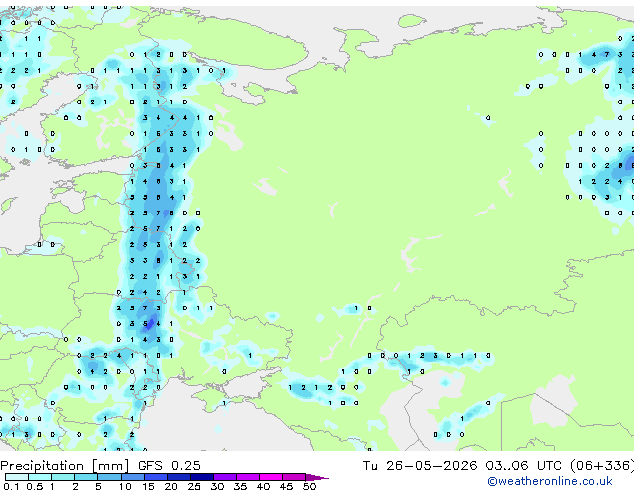Screen dimensions: 634x490
Task: Click the 0.1–0.5 mm legend swatch
Action: (17, 477)
